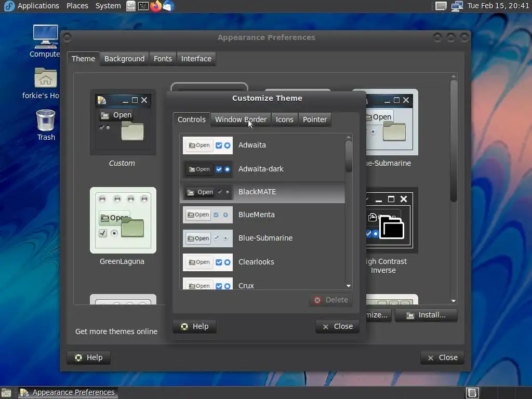
Task: Launch the file manager panel icon
Action: [x=130, y=6]
